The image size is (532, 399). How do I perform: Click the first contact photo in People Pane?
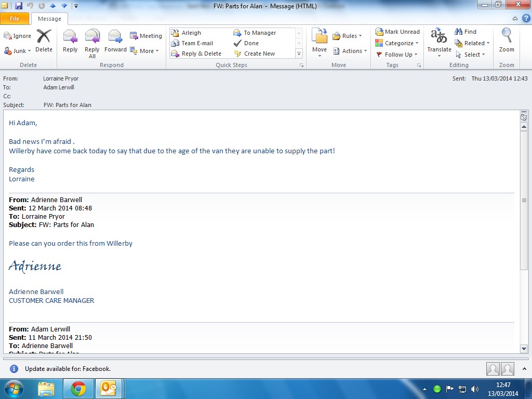pos(493,369)
